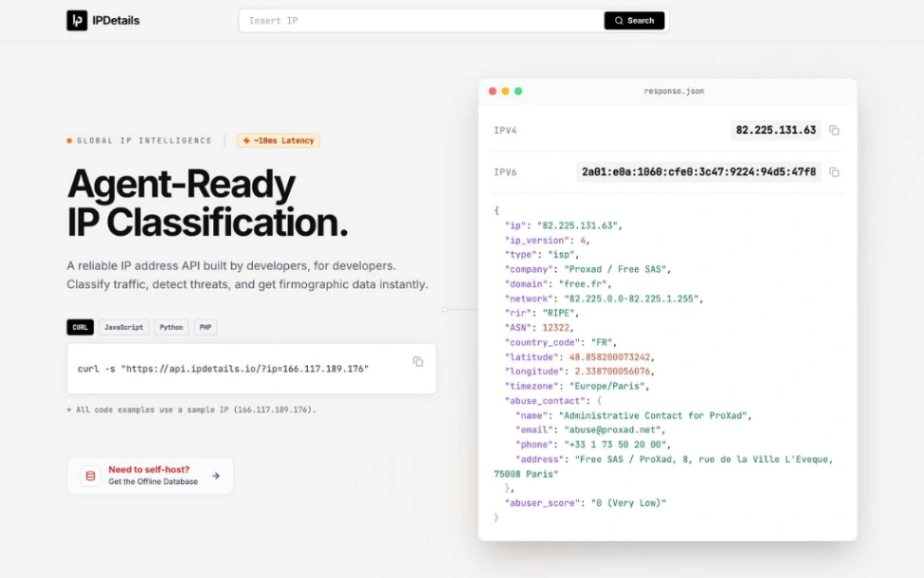
Task: Focus the Insert IP input field
Action: pos(421,21)
